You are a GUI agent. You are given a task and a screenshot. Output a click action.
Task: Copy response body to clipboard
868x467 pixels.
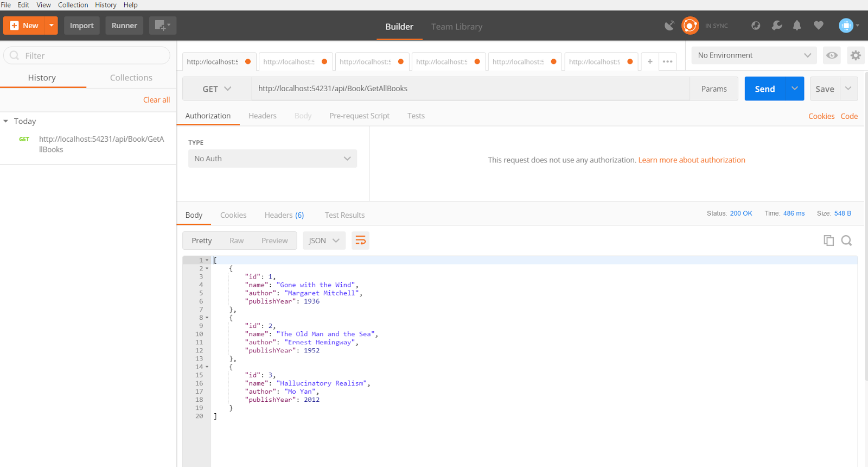pyautogui.click(x=828, y=241)
